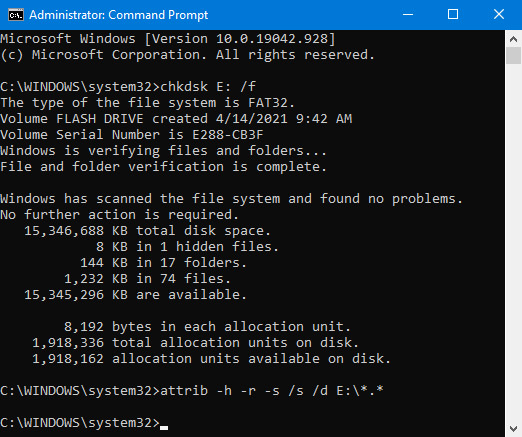The image size is (522, 437).
Task: Click the vertical scrollbar thumb
Action: pyautogui.click(x=513, y=55)
